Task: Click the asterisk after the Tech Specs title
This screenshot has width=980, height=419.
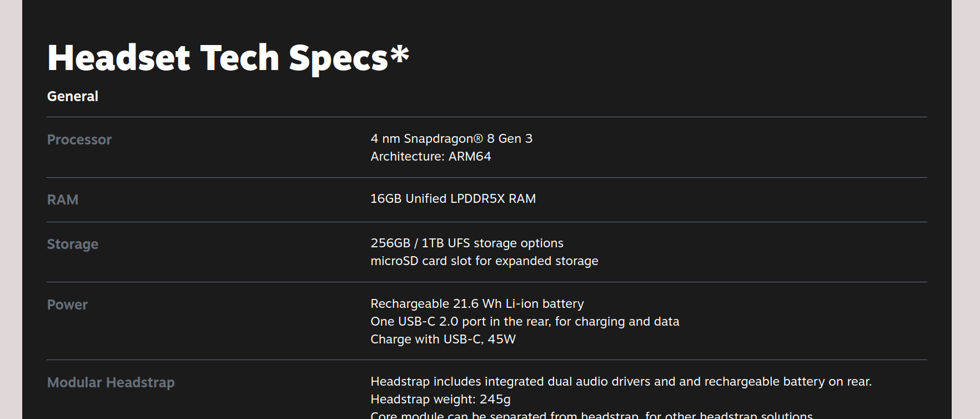Action: 400,54
